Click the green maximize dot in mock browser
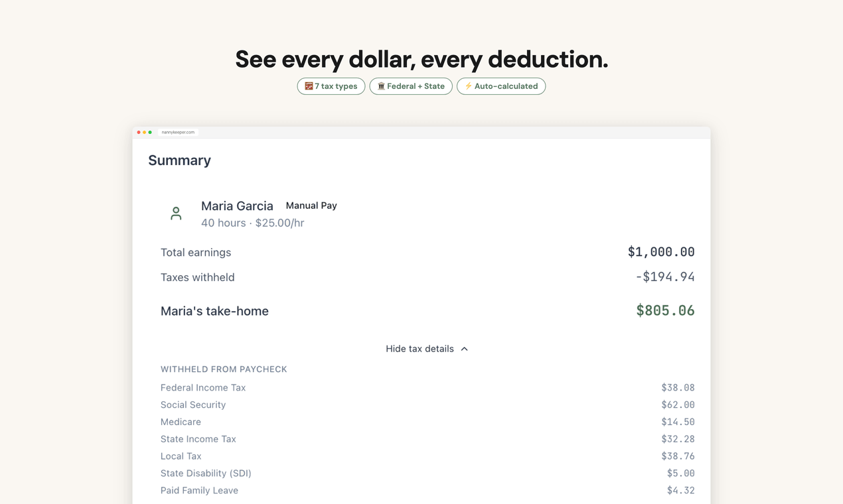The width and height of the screenshot is (843, 504). (150, 132)
